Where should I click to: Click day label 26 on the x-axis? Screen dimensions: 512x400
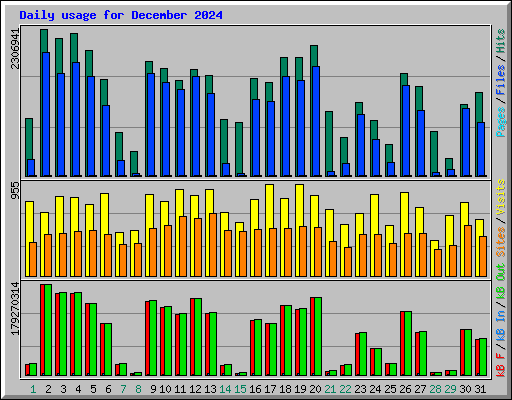click(405, 389)
